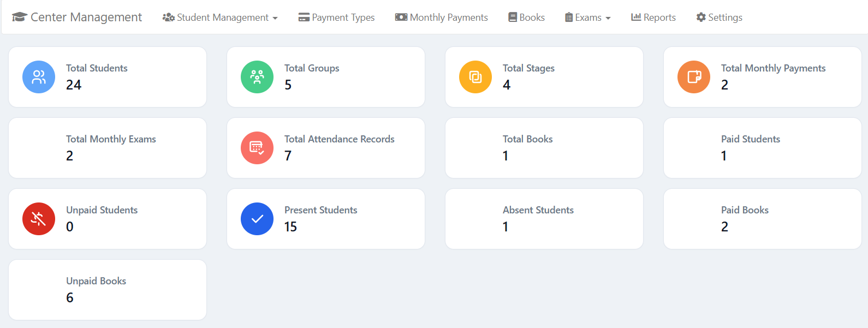This screenshot has height=328, width=868.
Task: Open the Books menu item
Action: (x=526, y=17)
